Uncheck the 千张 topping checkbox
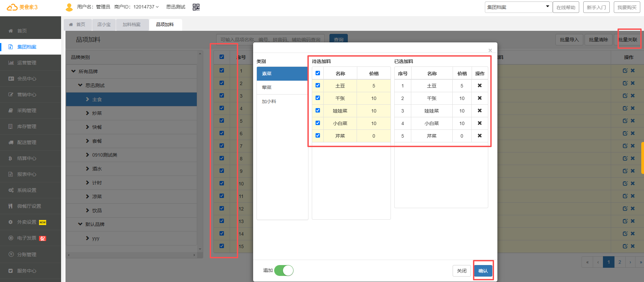The image size is (644, 282). pos(318,98)
